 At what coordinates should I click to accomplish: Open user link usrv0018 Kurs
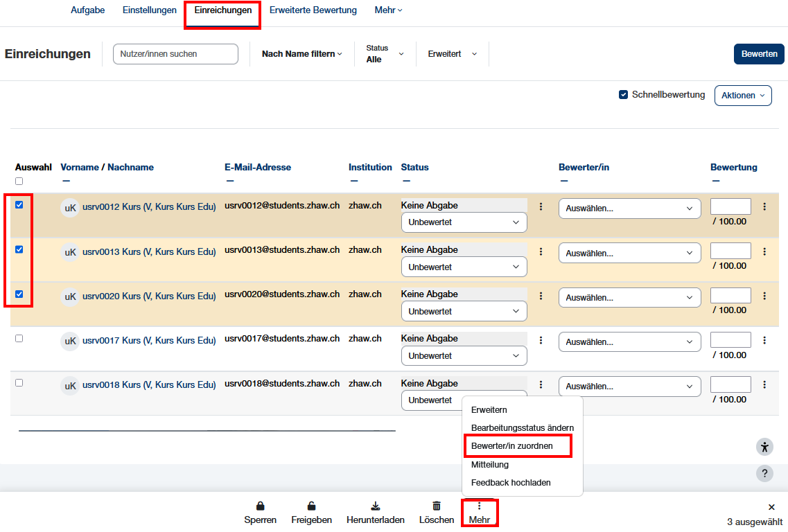pyautogui.click(x=149, y=385)
